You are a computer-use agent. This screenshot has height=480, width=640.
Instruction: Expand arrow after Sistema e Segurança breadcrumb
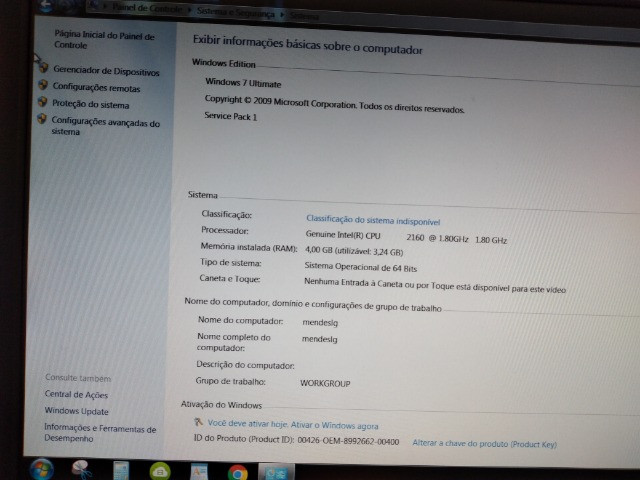[282, 15]
